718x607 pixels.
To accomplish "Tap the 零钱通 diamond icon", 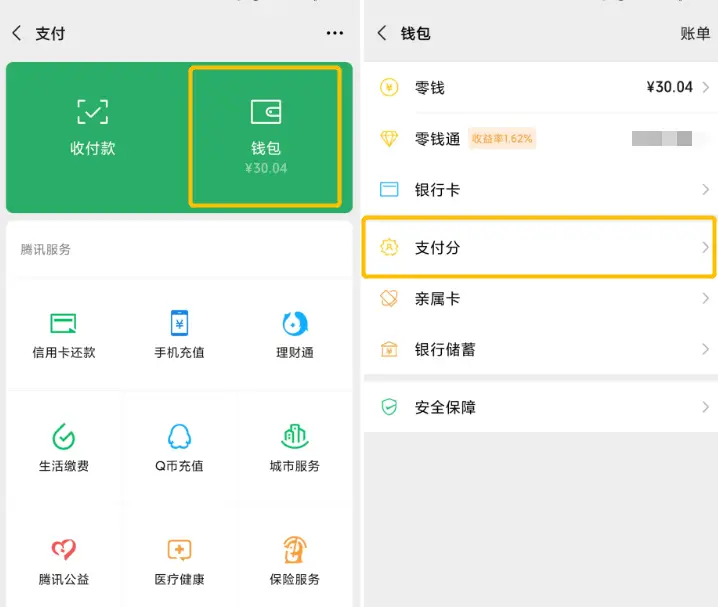I will click(389, 138).
